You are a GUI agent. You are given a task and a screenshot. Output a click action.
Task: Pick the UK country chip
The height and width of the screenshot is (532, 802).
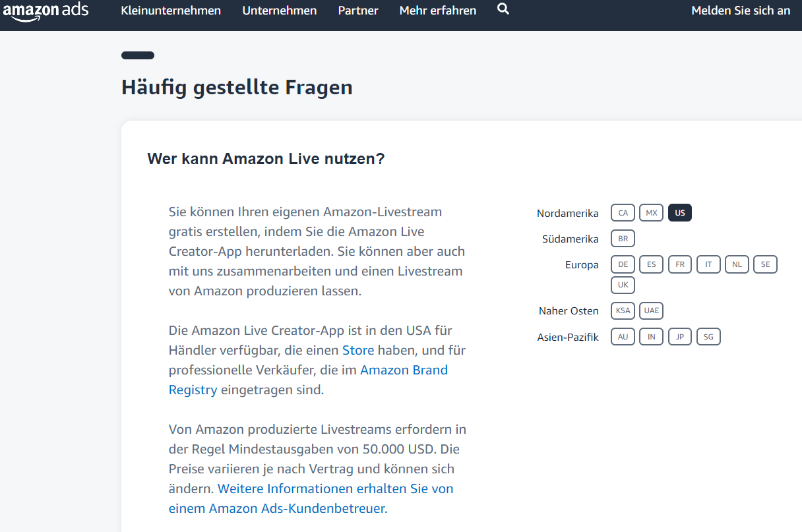(623, 285)
